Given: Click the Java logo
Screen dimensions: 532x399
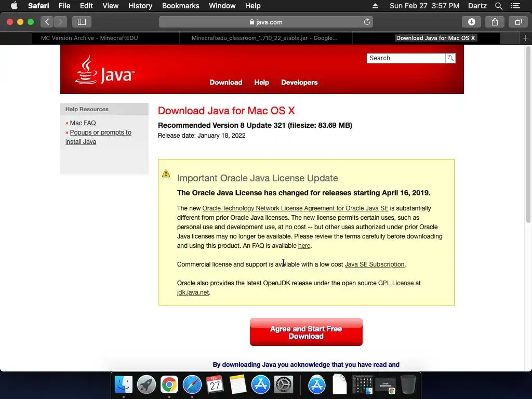Looking at the screenshot, I should click(105, 70).
